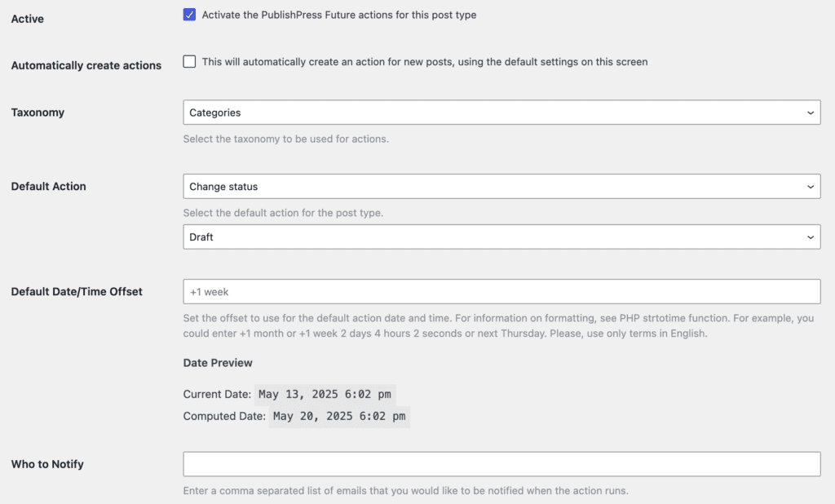Click the Default Action label

click(48, 186)
